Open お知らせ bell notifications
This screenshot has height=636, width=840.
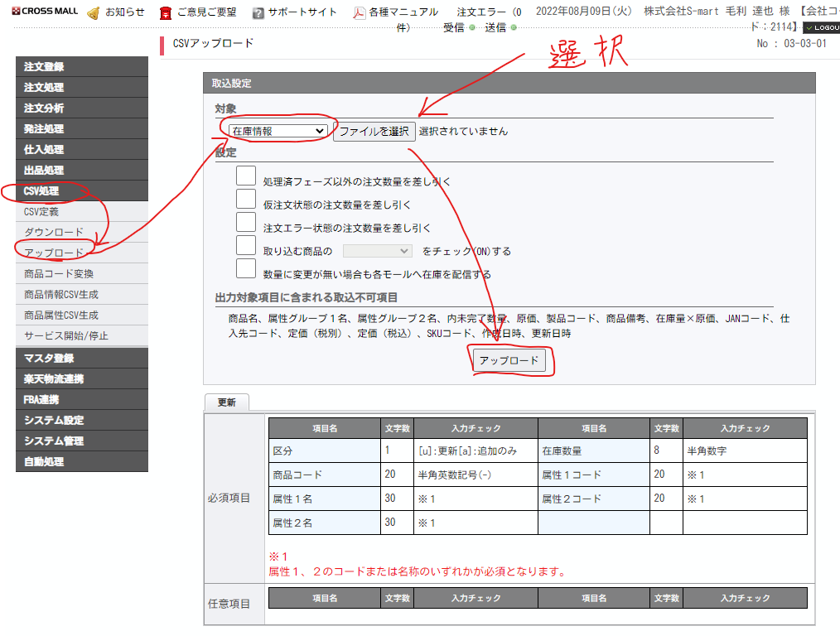pyautogui.click(x=116, y=12)
